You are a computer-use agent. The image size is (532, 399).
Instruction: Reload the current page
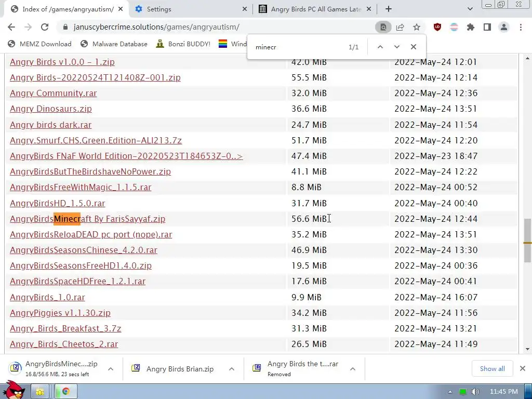pyautogui.click(x=45, y=27)
